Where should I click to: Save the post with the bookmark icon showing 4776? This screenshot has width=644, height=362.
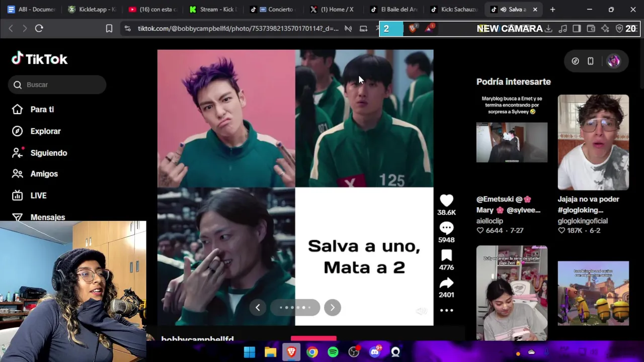point(446,255)
